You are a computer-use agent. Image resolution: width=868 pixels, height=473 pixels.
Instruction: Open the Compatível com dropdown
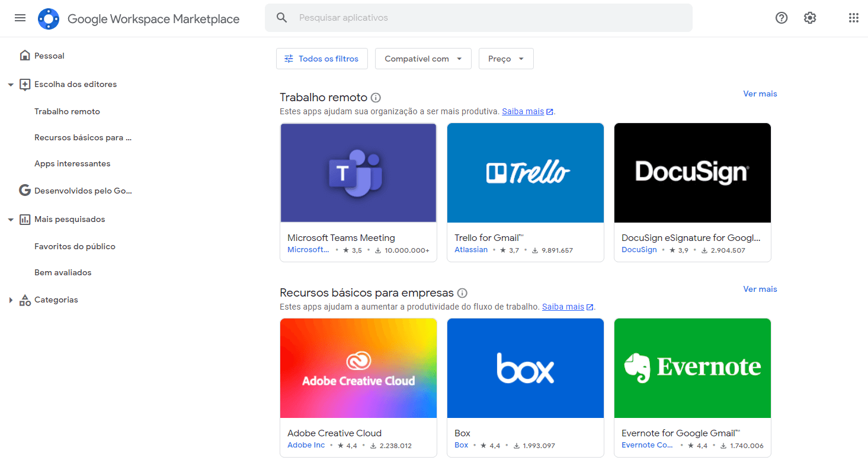(422, 59)
